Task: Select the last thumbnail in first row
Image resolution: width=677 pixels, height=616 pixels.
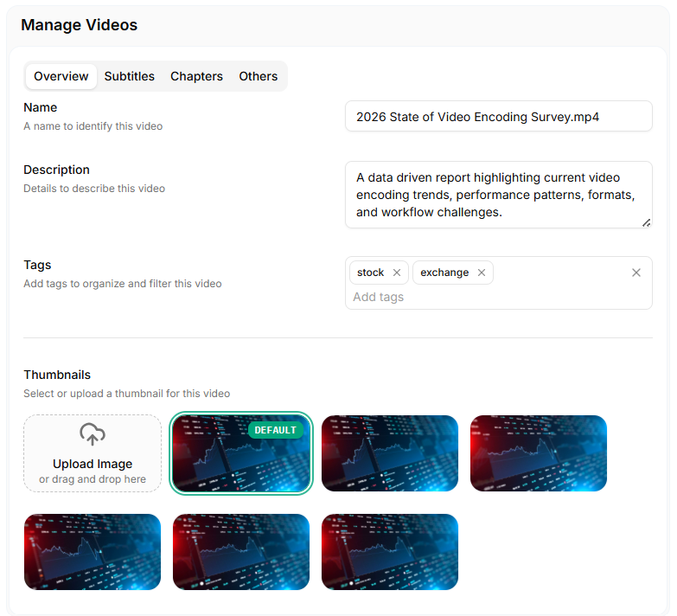Action: click(539, 453)
